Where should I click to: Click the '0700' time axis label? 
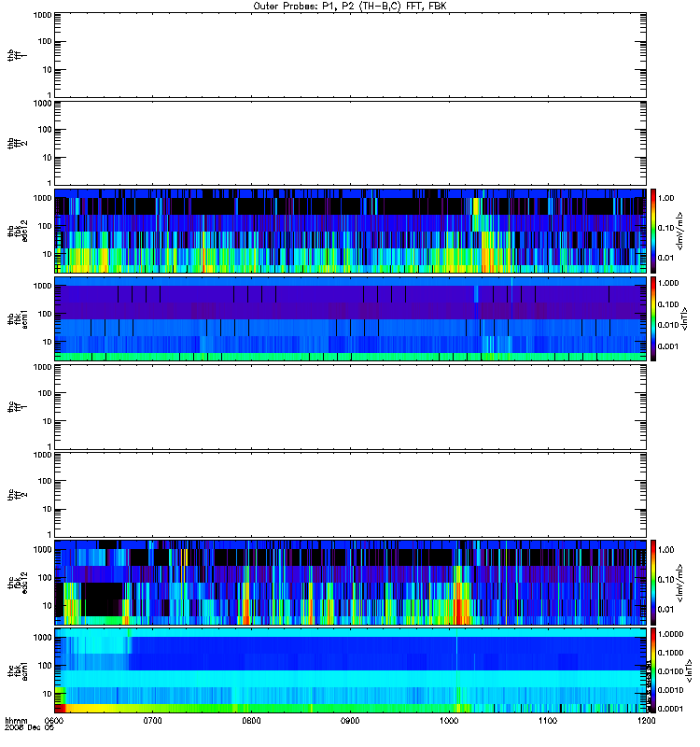[x=152, y=720]
